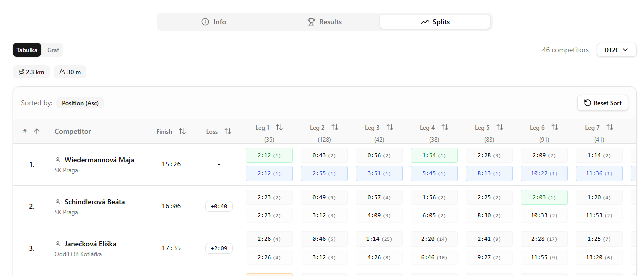Click person icon beside Wiedermannová Maja
Image resolution: width=644 pixels, height=276 pixels.
[58, 160]
